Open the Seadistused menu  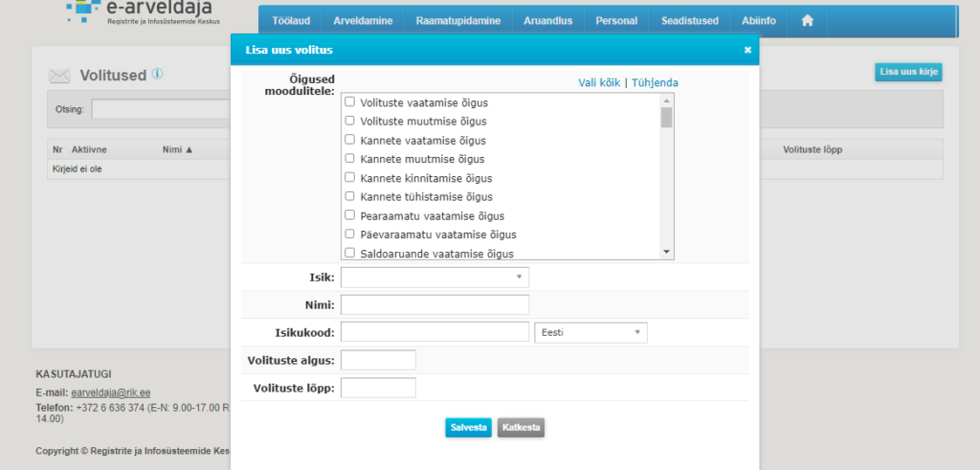pyautogui.click(x=689, y=21)
